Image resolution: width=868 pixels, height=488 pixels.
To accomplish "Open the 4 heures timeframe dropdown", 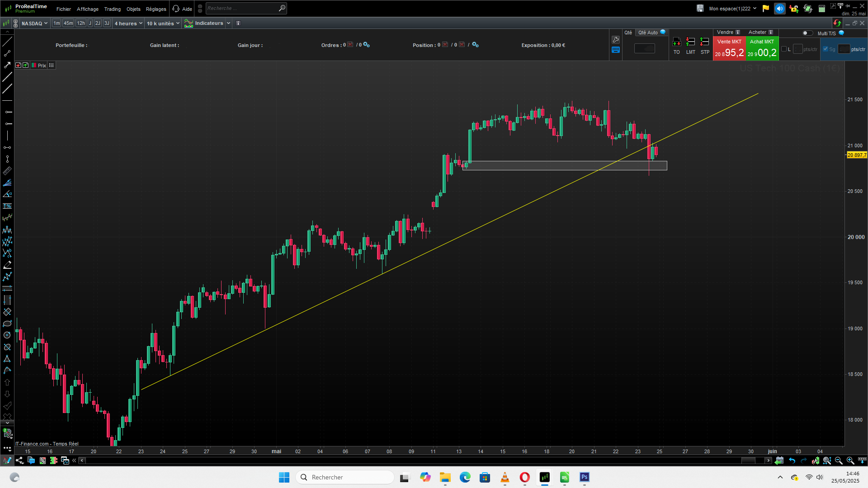I will click(128, 23).
